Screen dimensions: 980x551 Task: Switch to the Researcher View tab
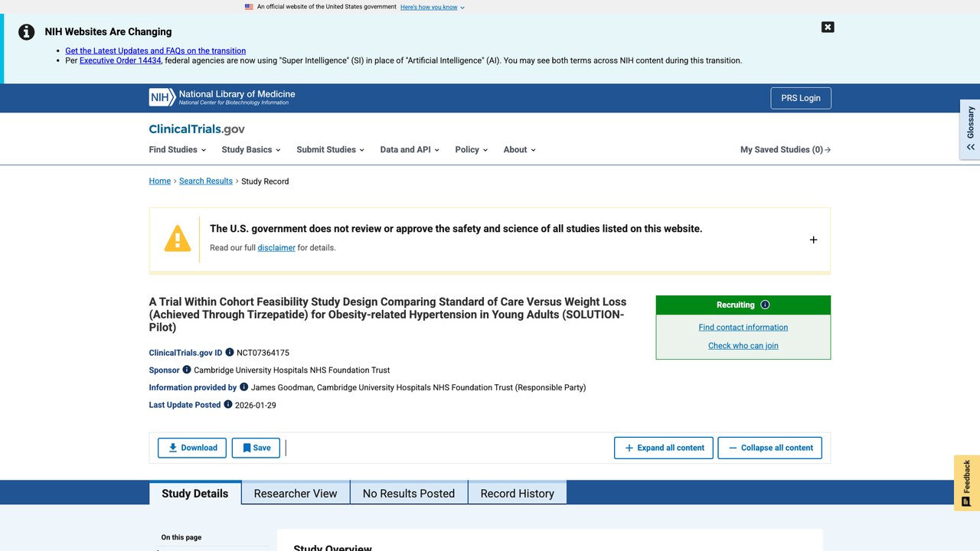[x=296, y=493]
